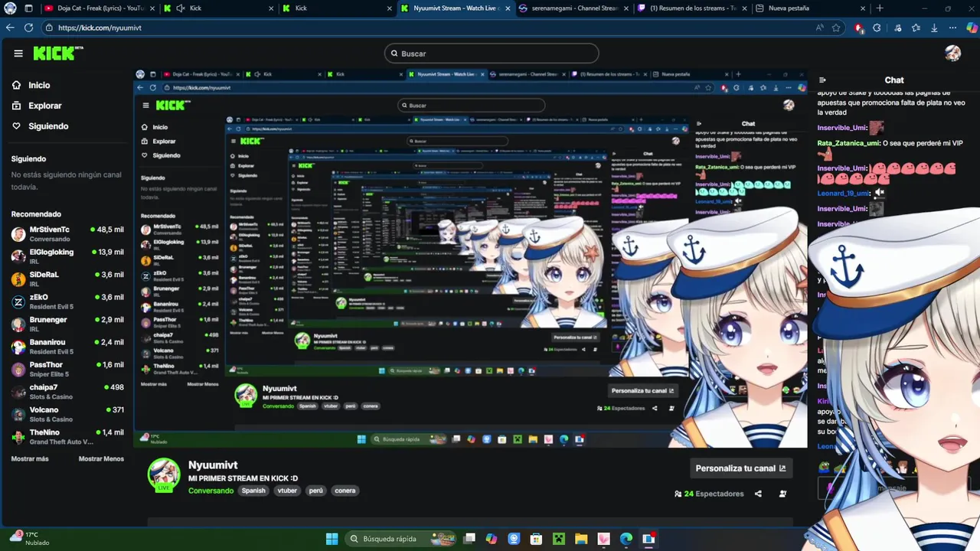980x551 pixels.
Task: Open Minecraft from the taskbar
Action: (x=559, y=539)
